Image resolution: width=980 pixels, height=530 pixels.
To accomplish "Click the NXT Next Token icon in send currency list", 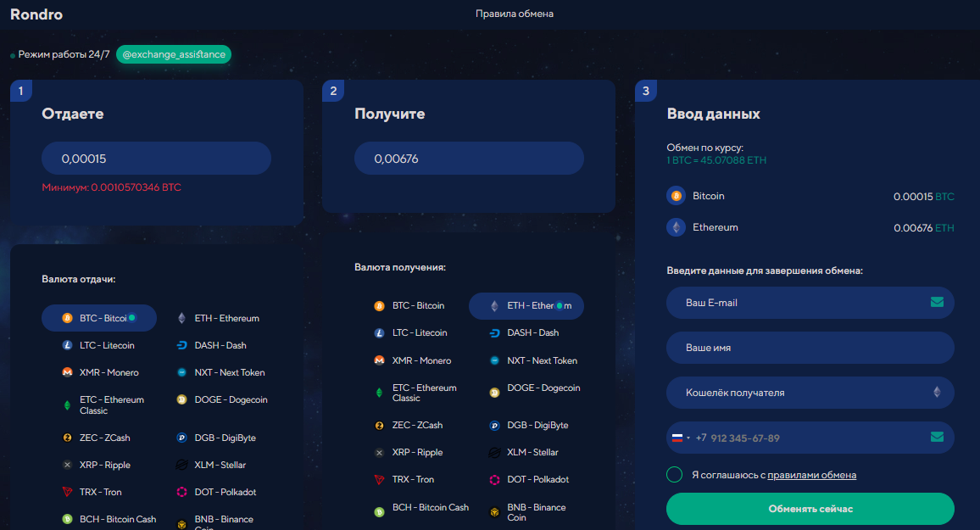I will [182, 372].
